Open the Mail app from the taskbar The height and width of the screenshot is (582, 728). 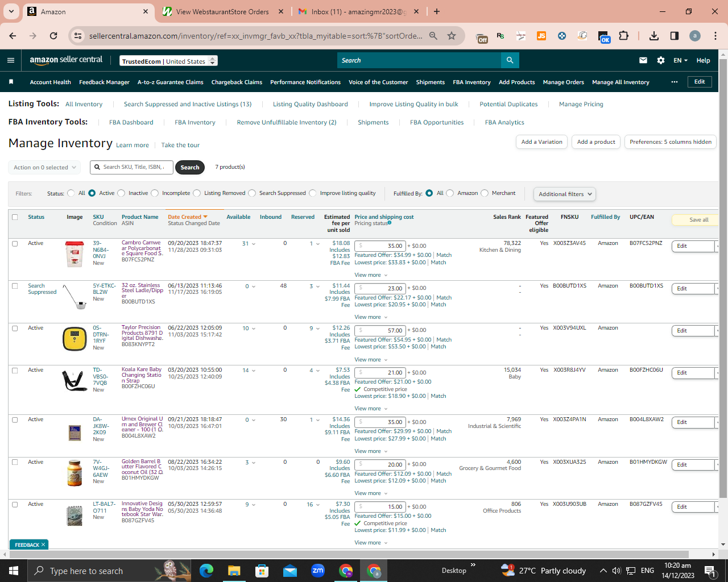click(290, 571)
